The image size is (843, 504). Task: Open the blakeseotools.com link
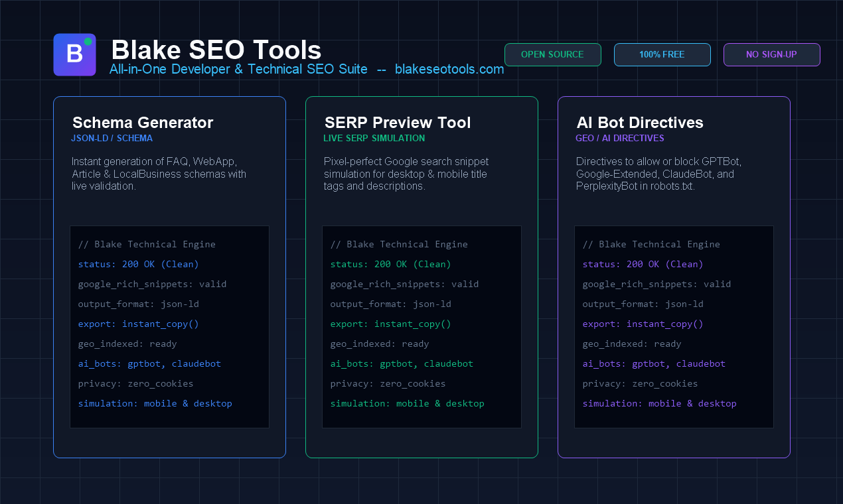point(449,69)
